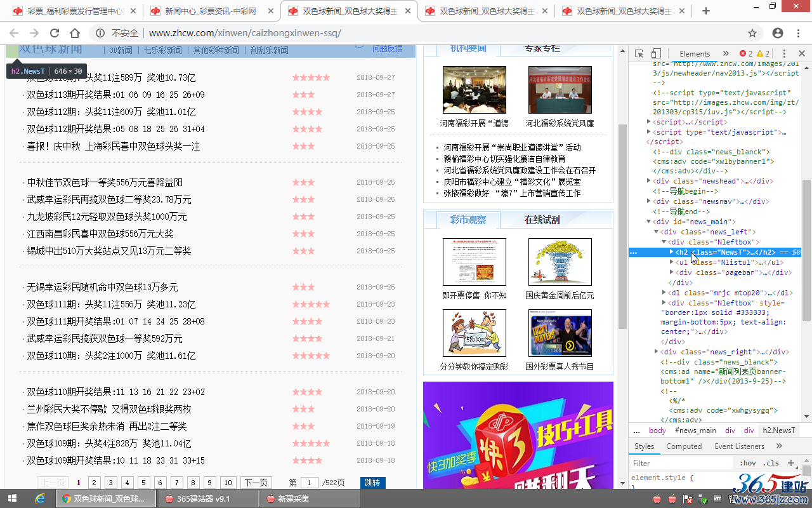Image resolution: width=812 pixels, height=508 pixels.
Task: Switch to the 彩票_福利彩票发行管理中心 browser tab
Action: pyautogui.click(x=75, y=11)
